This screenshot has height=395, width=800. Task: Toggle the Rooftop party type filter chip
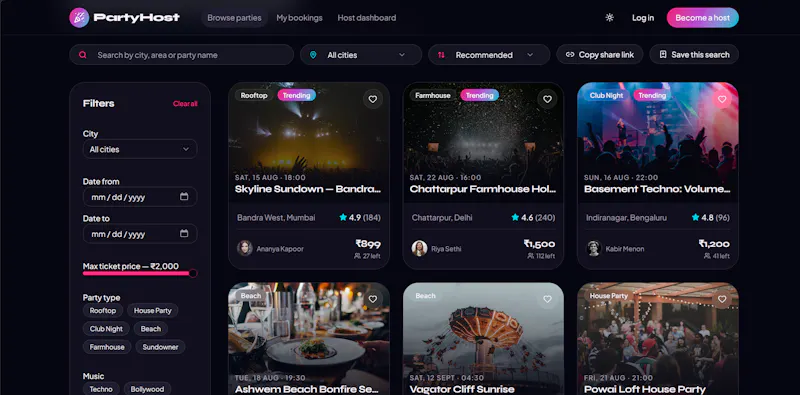coord(103,310)
